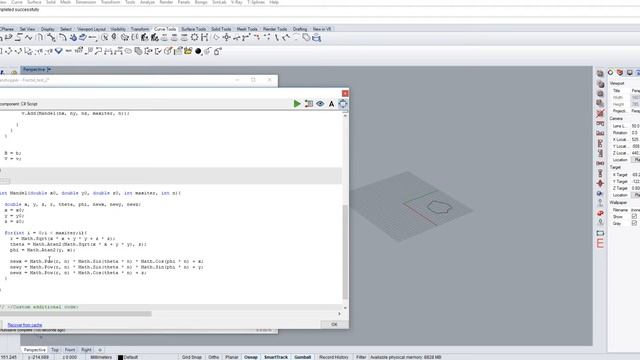Toggle the wallpaper Show checkbox
640x360 pixels.
point(634,217)
